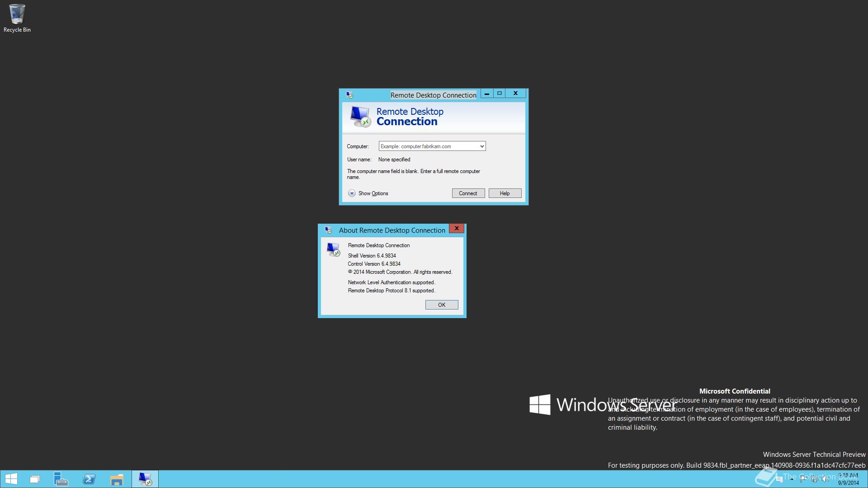Click the 'Control Version 6.4.9834' text

pos(374,264)
